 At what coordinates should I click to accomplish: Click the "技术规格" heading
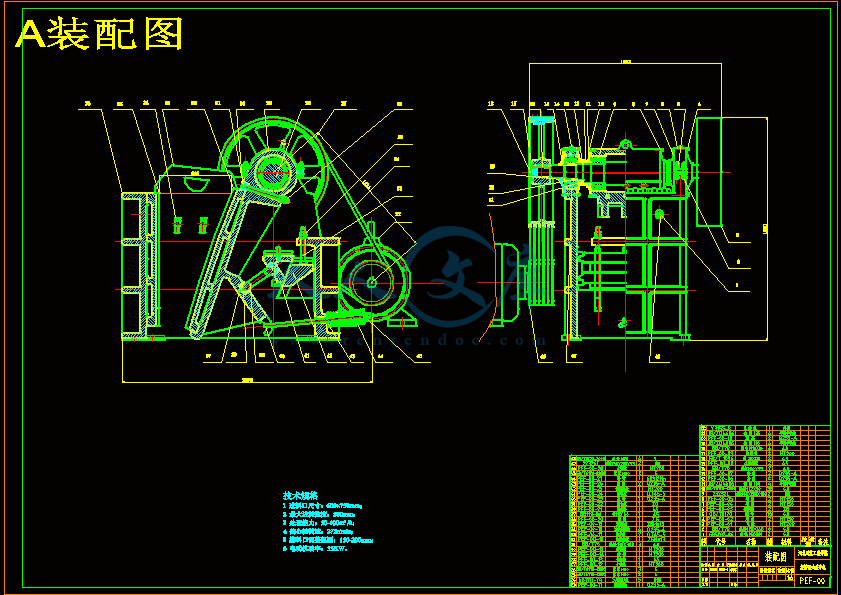[x=298, y=495]
